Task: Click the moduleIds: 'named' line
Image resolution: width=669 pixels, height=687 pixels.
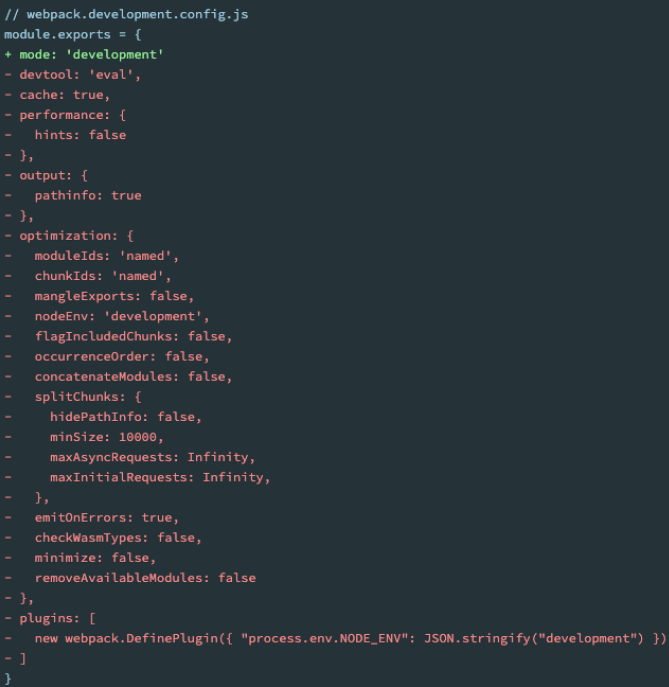Action: [106, 256]
